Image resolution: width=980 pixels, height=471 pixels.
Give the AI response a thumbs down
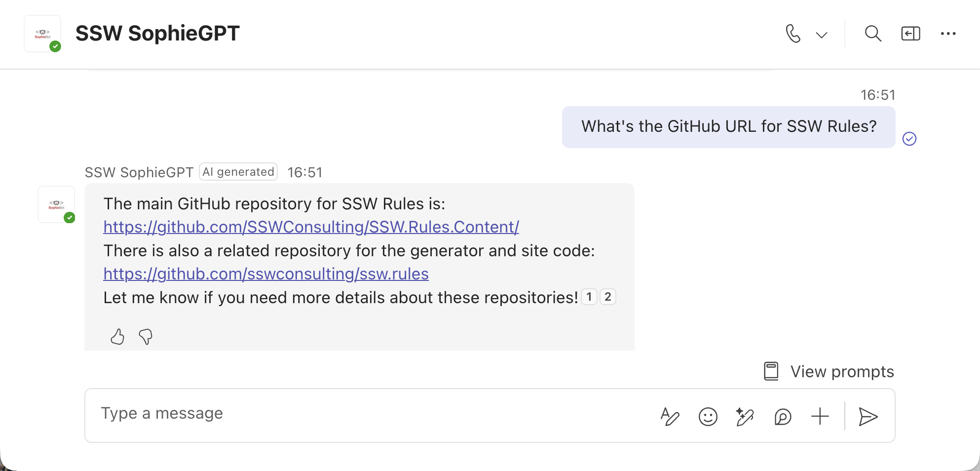(x=146, y=337)
